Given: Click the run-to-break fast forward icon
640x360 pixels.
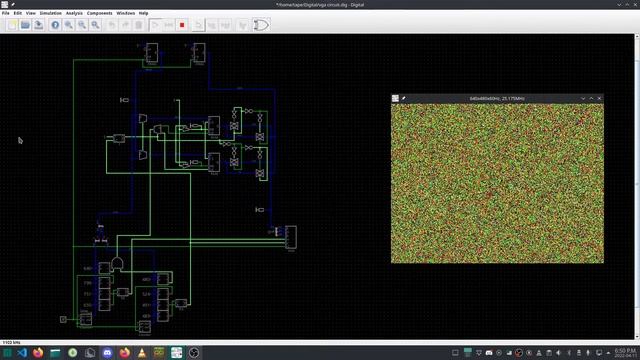Looking at the screenshot, I should tap(169, 25).
